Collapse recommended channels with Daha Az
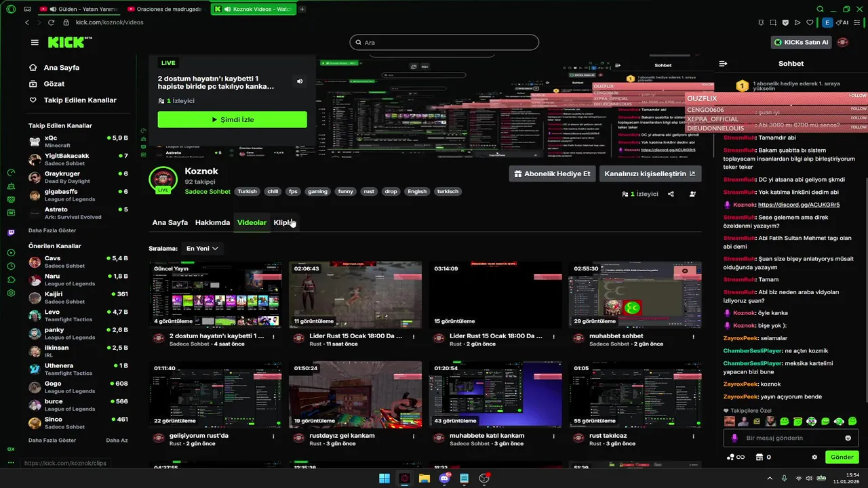868x488 pixels. point(117,441)
